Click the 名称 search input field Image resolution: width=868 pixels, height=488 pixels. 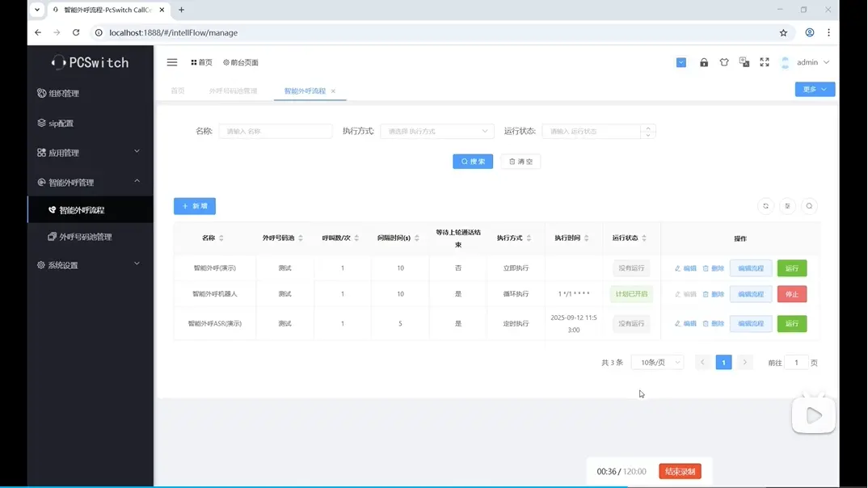(x=276, y=131)
